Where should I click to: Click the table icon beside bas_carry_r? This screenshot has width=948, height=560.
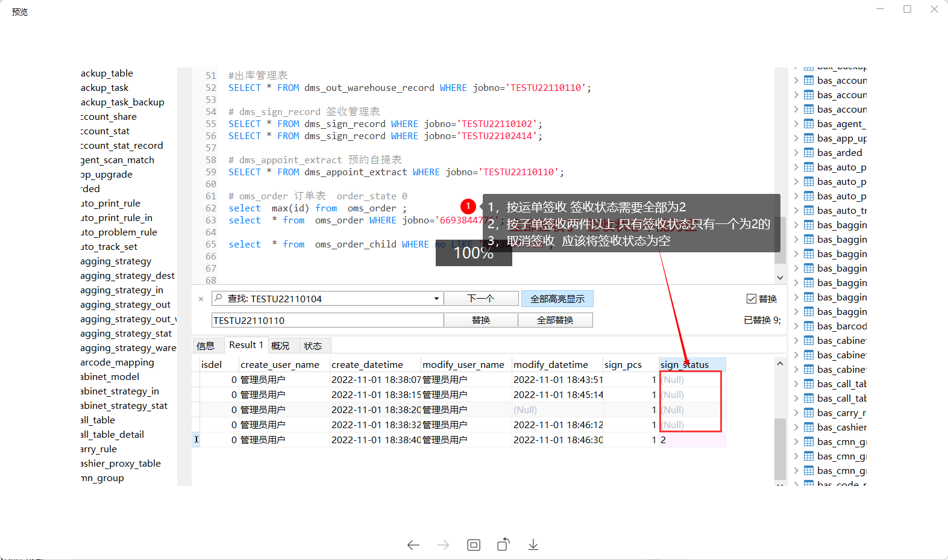[x=809, y=412]
